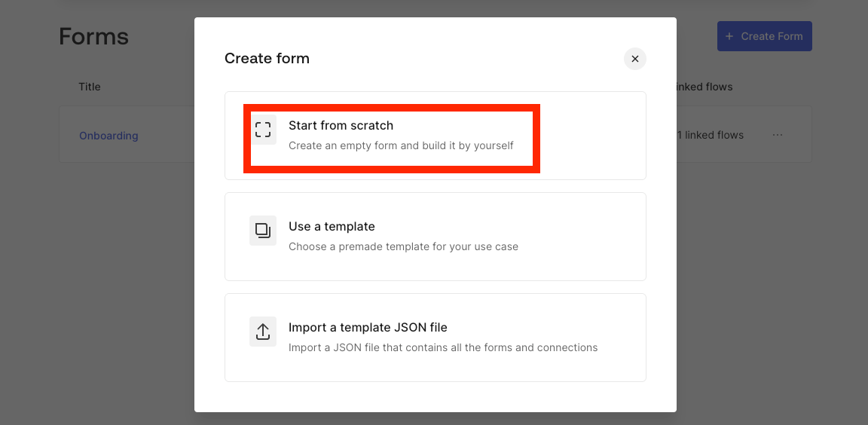Close the Create form dialog
The width and height of the screenshot is (868, 425).
pyautogui.click(x=635, y=59)
